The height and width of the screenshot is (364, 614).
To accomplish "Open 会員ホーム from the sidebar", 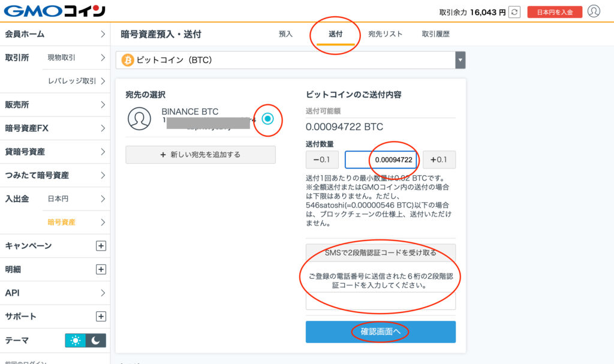I will [55, 34].
